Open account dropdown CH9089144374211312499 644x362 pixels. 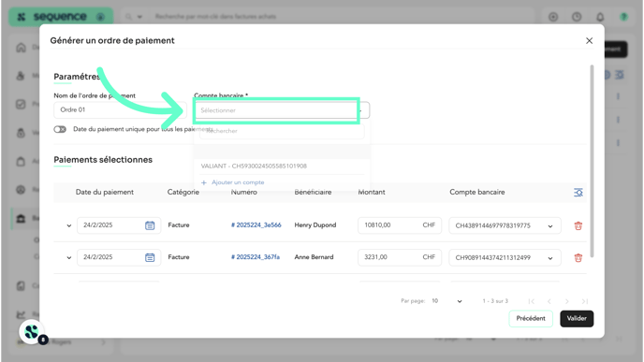(x=505, y=258)
